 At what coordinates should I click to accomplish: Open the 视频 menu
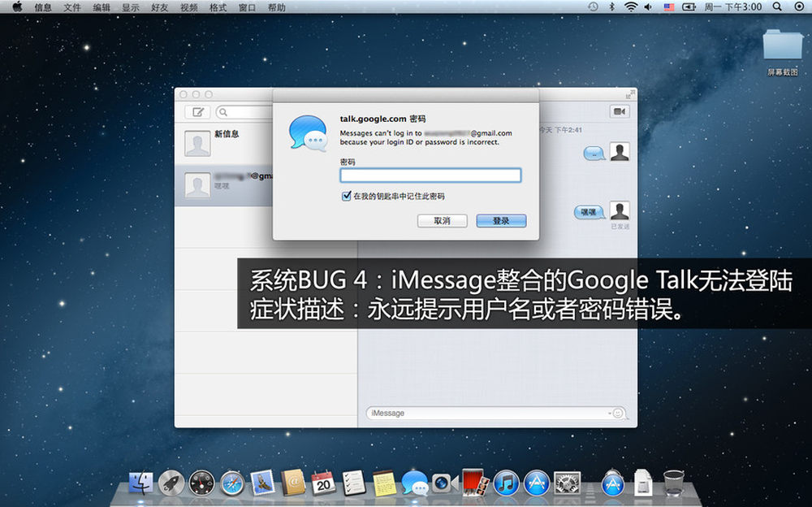(189, 7)
